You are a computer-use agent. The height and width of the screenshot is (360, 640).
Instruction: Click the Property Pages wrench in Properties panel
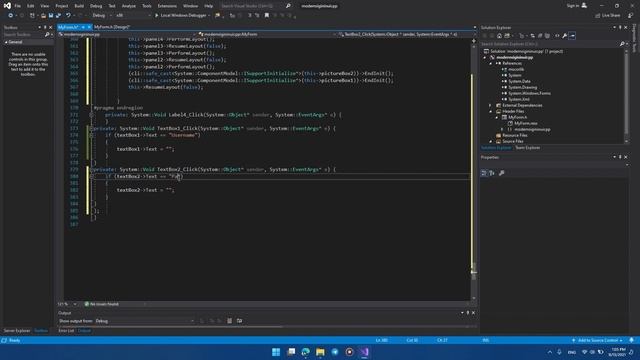[x=502, y=173]
